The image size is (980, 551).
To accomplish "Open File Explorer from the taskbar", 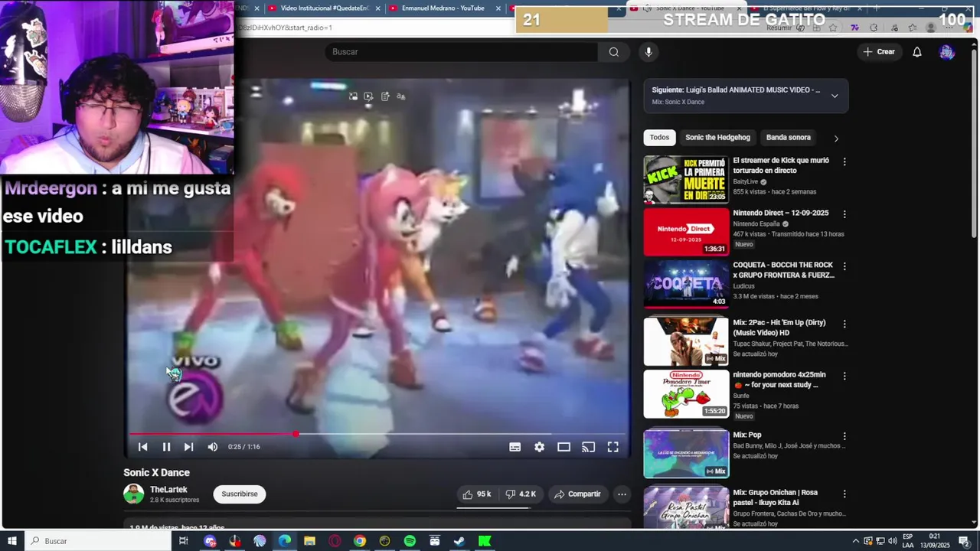I will tap(309, 541).
